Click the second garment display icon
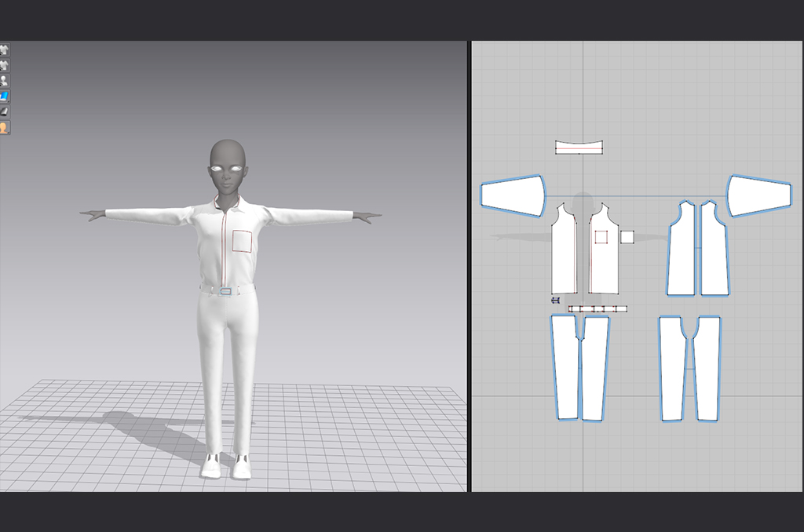804x532 pixels. tap(5, 65)
